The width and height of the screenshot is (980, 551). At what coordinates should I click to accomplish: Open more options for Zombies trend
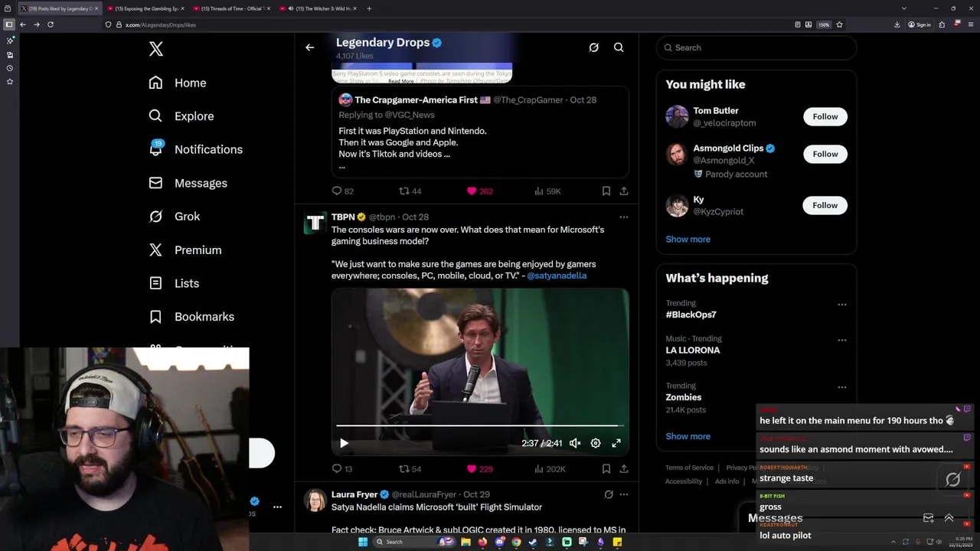coord(842,387)
